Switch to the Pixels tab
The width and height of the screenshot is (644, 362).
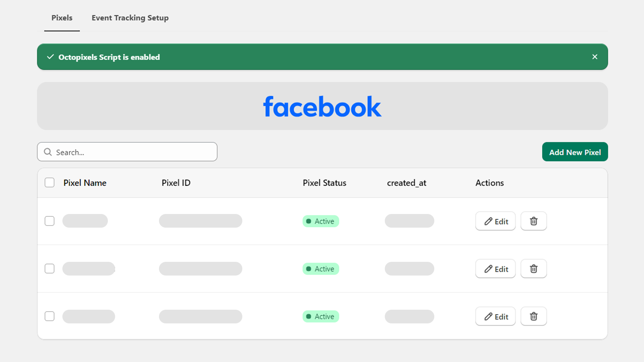(x=62, y=18)
